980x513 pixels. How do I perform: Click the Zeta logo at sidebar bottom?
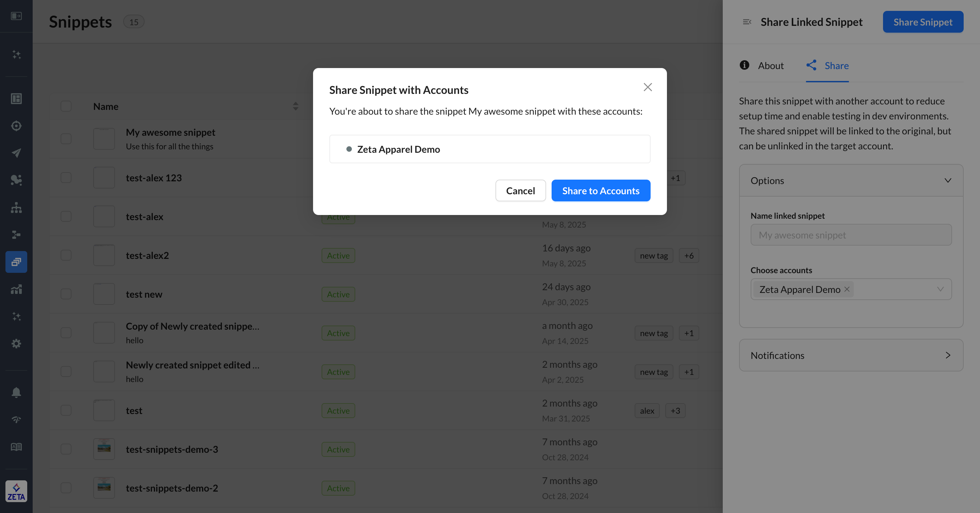(x=16, y=491)
